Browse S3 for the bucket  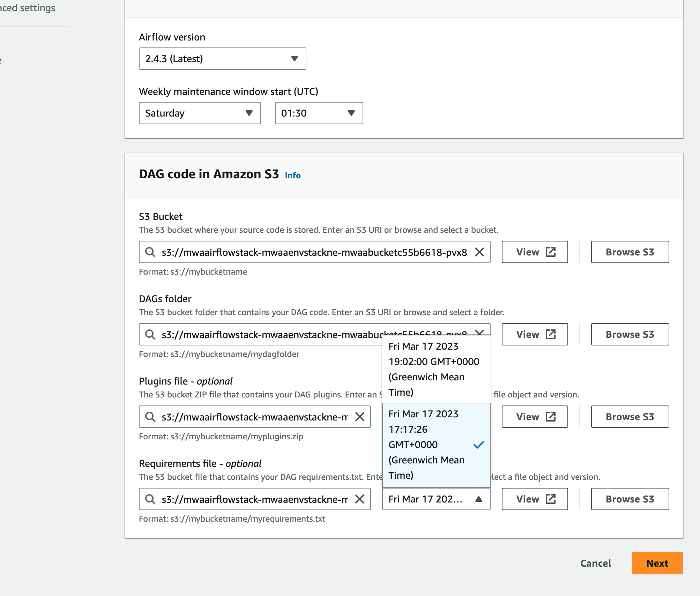tap(630, 252)
